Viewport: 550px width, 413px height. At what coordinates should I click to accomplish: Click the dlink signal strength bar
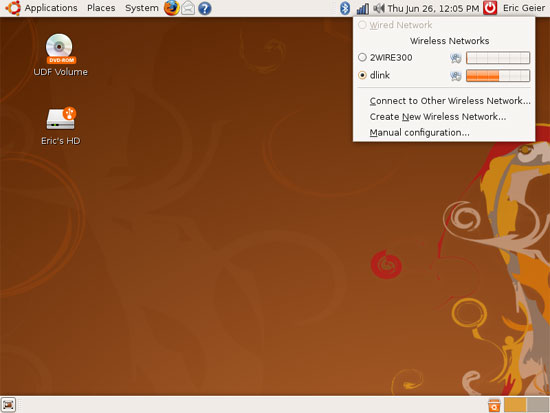click(x=498, y=75)
